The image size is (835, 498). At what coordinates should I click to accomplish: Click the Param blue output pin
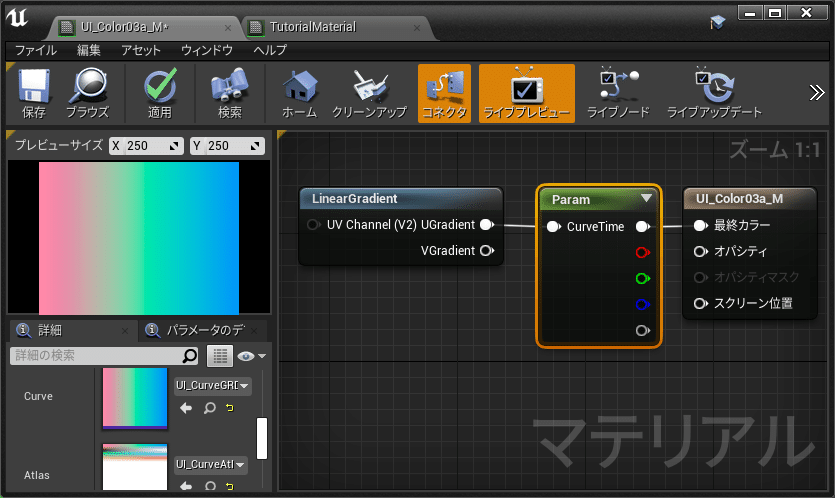pyautogui.click(x=643, y=304)
